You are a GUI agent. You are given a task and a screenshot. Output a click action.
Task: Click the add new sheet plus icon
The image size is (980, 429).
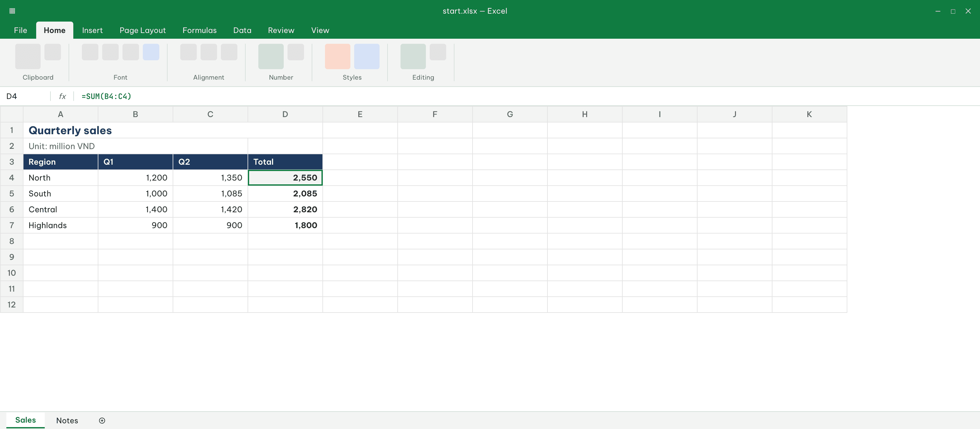tap(102, 420)
